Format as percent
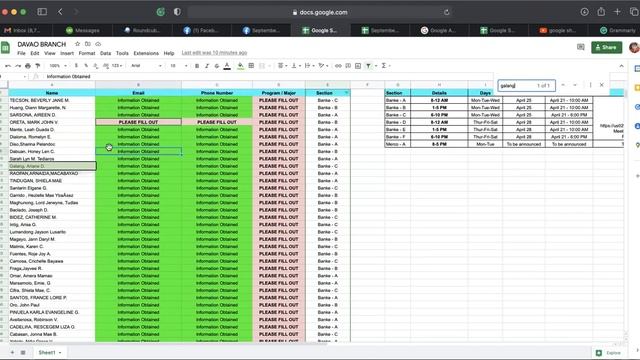 pos(86,66)
